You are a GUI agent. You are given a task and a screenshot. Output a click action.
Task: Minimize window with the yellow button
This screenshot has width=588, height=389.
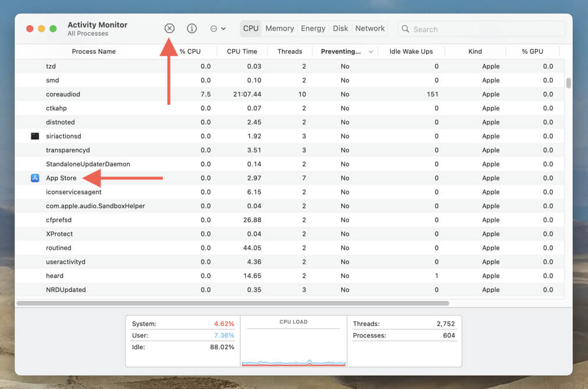click(41, 29)
